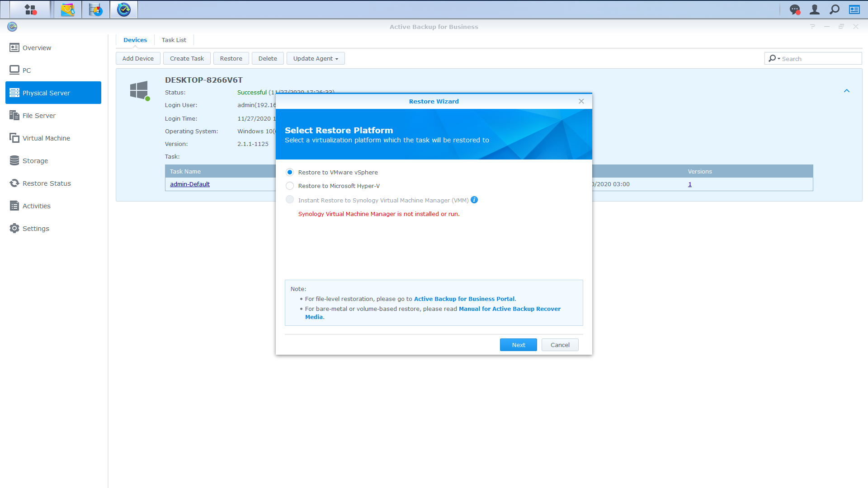Select Restore to Microsoft Hyper-V option
The height and width of the screenshot is (488, 868).
click(290, 186)
